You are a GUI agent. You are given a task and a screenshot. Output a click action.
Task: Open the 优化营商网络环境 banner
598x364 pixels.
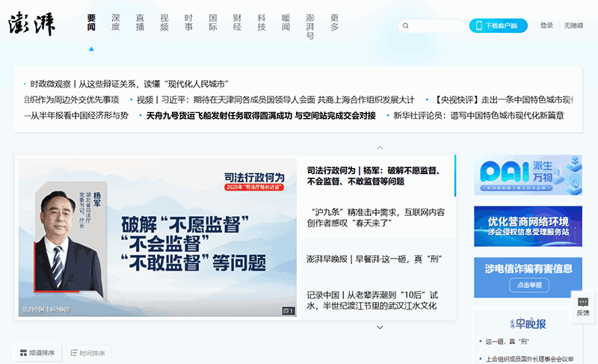tap(528, 226)
